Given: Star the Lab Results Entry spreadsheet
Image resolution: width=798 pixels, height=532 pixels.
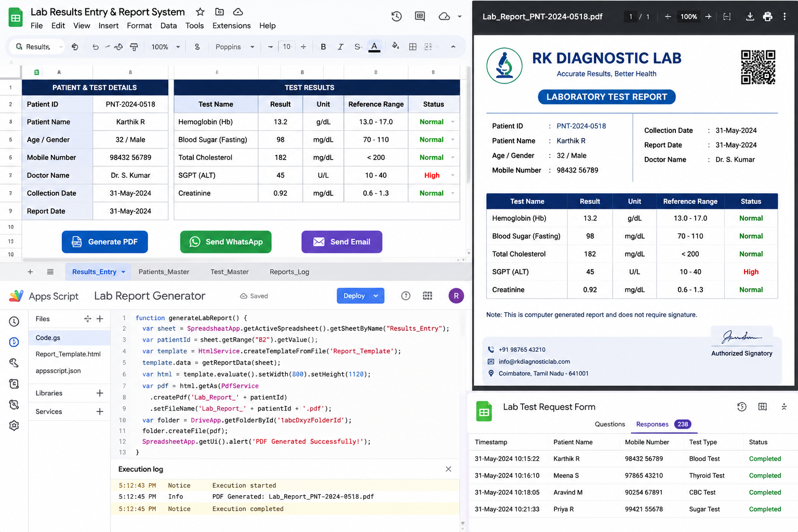Looking at the screenshot, I should point(200,11).
